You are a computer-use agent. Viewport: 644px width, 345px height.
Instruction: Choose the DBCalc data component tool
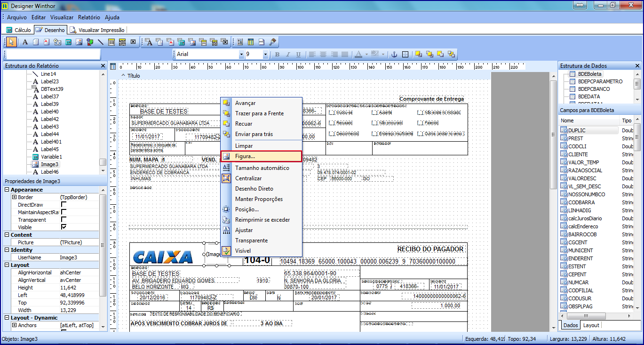(181, 42)
